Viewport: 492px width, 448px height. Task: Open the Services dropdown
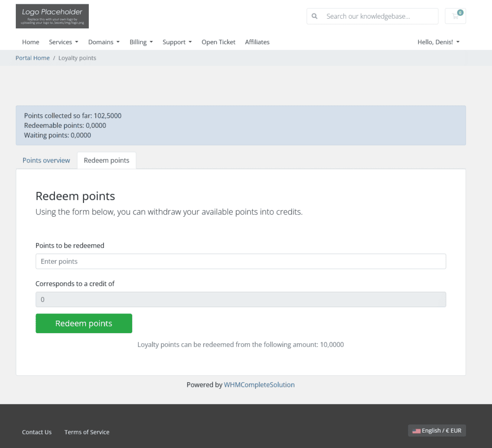63,42
